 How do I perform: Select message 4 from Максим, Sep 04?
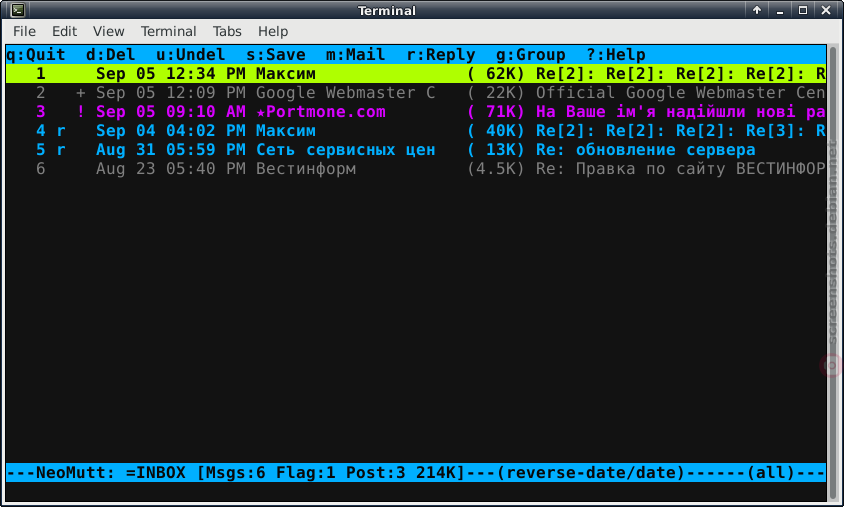[x=416, y=131]
